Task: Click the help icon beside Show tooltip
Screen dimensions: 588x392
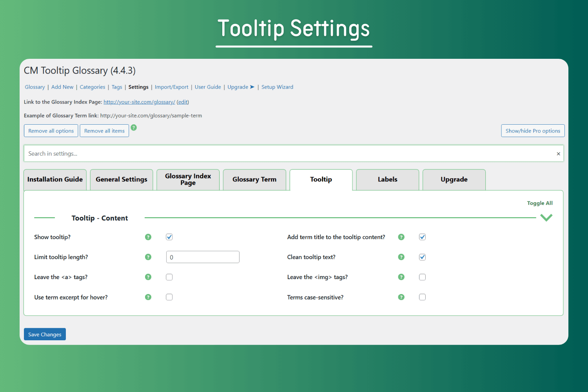Action: (x=148, y=237)
